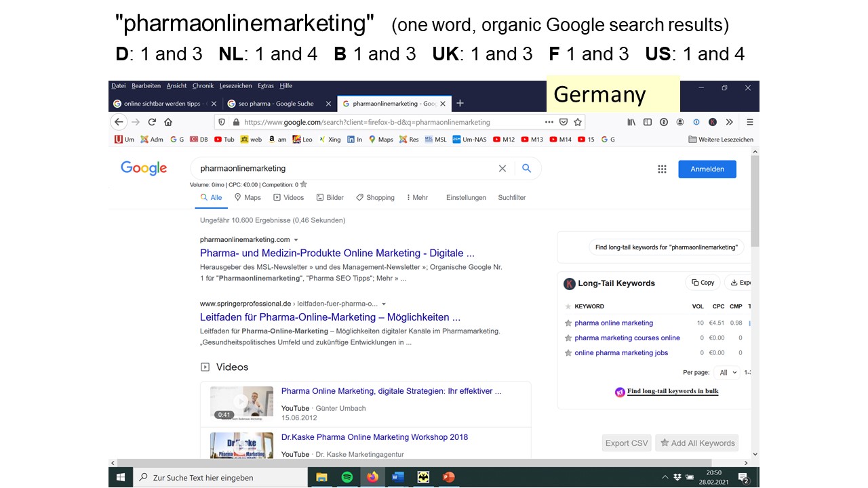Open PowerPoint from the taskbar

pos(448,477)
